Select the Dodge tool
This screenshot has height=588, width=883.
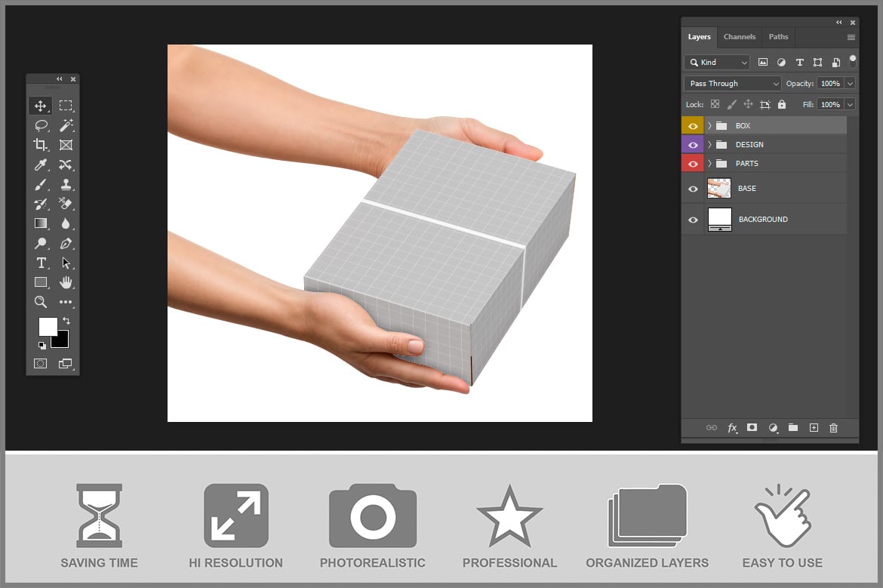coord(41,243)
